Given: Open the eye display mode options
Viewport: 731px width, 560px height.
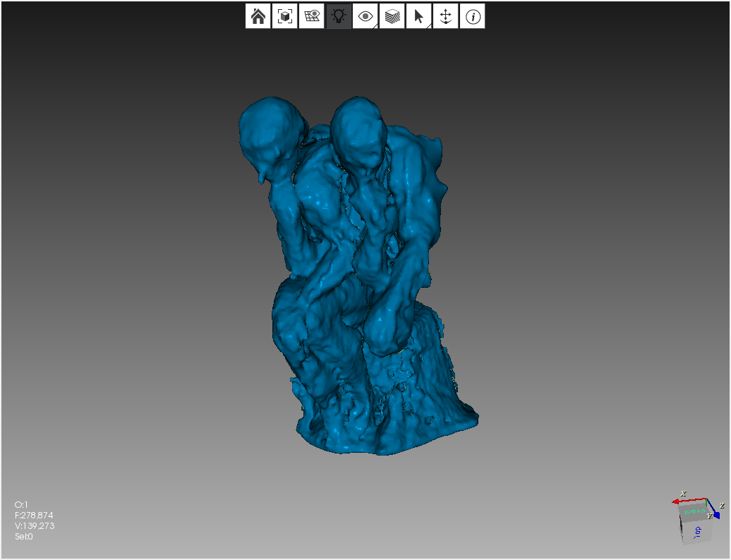Looking at the screenshot, I should pyautogui.click(x=365, y=16).
